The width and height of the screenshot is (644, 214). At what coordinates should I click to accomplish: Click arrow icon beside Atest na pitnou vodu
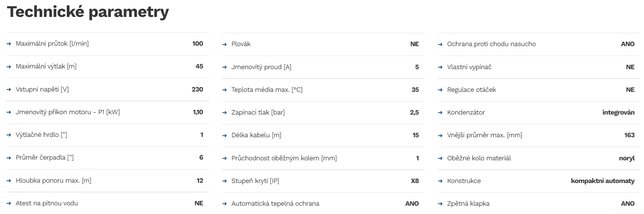(9, 204)
